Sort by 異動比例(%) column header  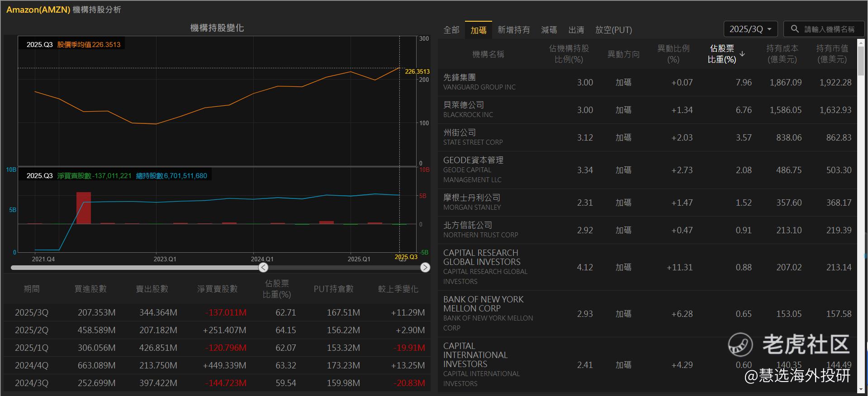tap(673, 54)
